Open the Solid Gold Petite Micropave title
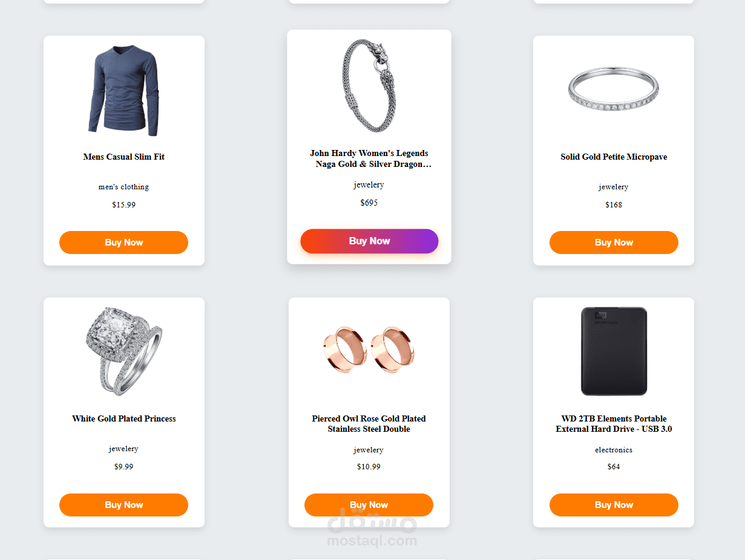The height and width of the screenshot is (560, 745). [x=614, y=157]
